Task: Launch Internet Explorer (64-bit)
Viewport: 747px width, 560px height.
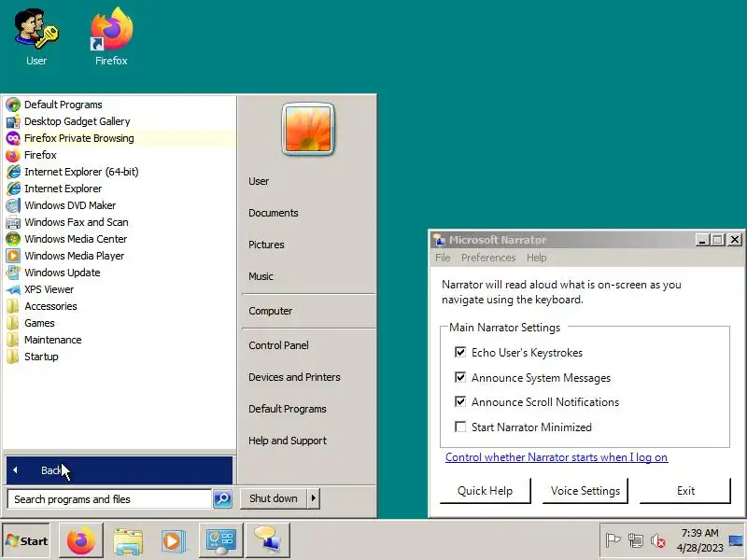Action: (120, 172)
